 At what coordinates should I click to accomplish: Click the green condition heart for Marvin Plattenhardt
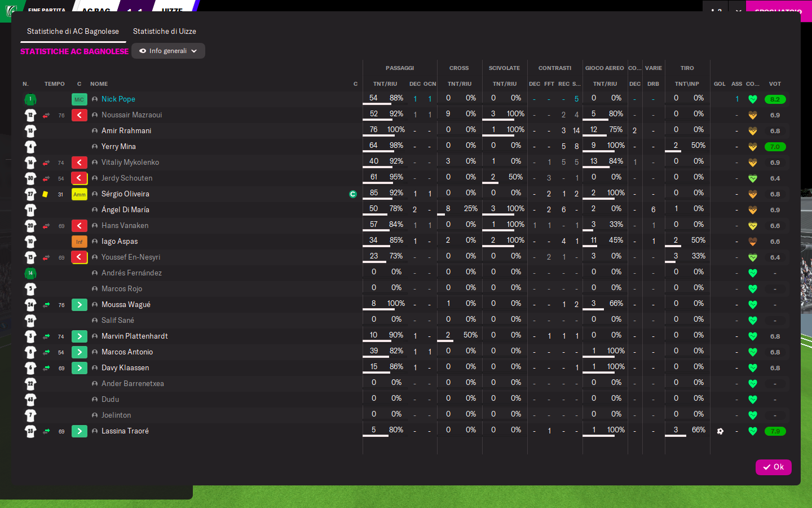(x=752, y=336)
